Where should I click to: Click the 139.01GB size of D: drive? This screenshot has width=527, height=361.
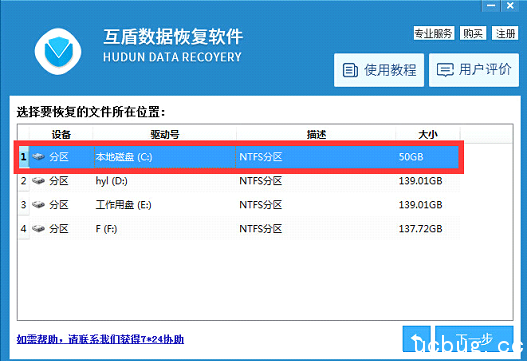420,181
